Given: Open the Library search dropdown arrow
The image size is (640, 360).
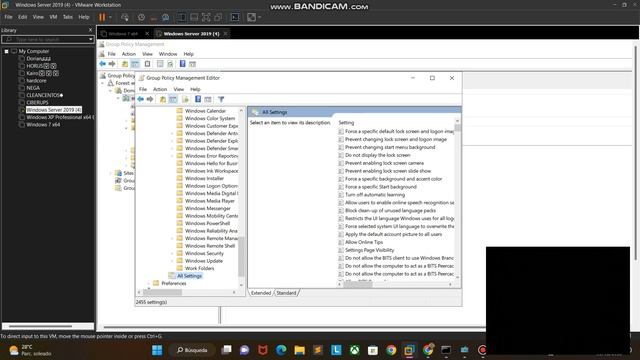Looking at the screenshot, I should tap(91, 40).
